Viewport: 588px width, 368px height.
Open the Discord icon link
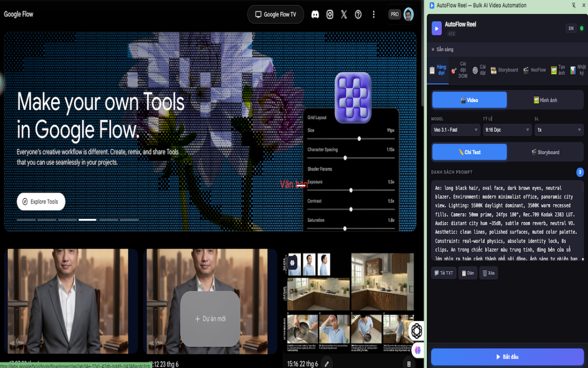[316, 15]
